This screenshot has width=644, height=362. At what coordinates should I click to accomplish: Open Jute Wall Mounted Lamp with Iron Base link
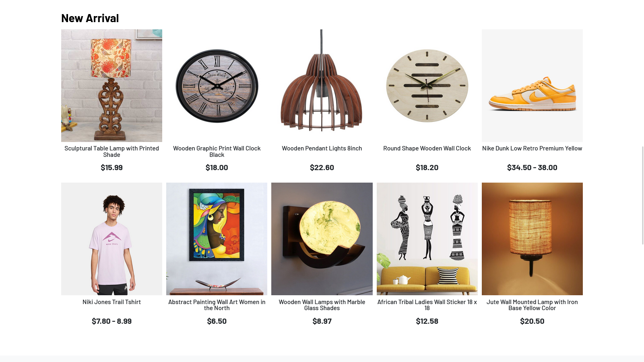pos(532,305)
